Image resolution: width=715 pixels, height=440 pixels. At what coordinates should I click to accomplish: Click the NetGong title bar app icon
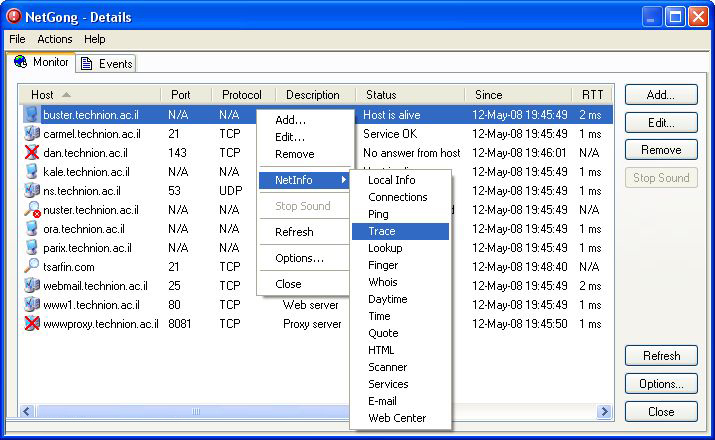tap(14, 17)
